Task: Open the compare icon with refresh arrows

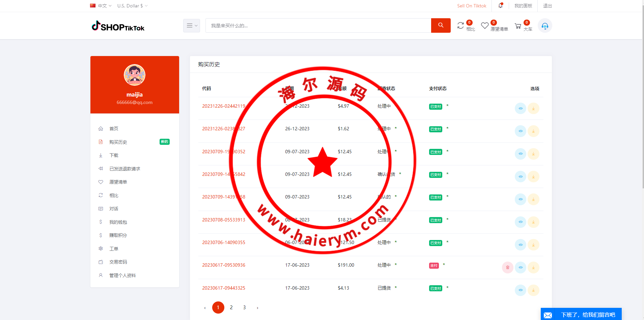Action: [x=461, y=26]
